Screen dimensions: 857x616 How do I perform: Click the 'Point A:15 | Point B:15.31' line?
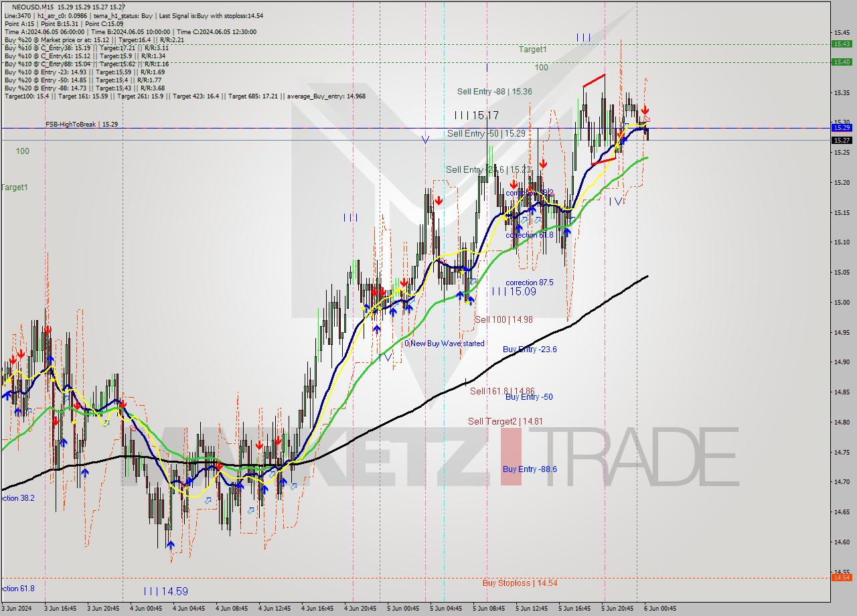coord(64,23)
